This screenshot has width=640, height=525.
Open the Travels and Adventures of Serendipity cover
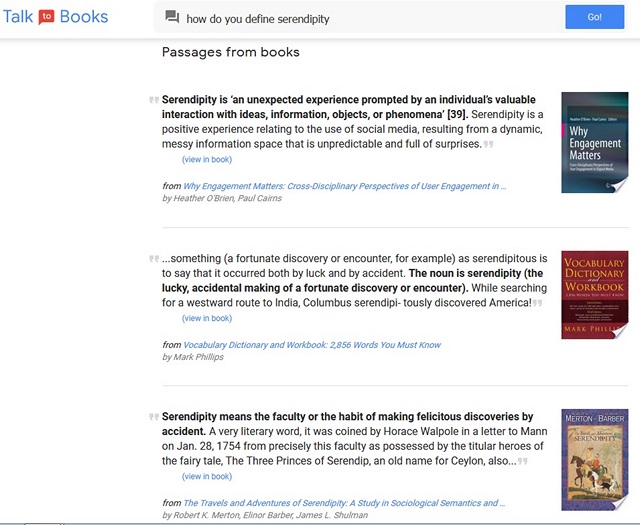click(594, 460)
